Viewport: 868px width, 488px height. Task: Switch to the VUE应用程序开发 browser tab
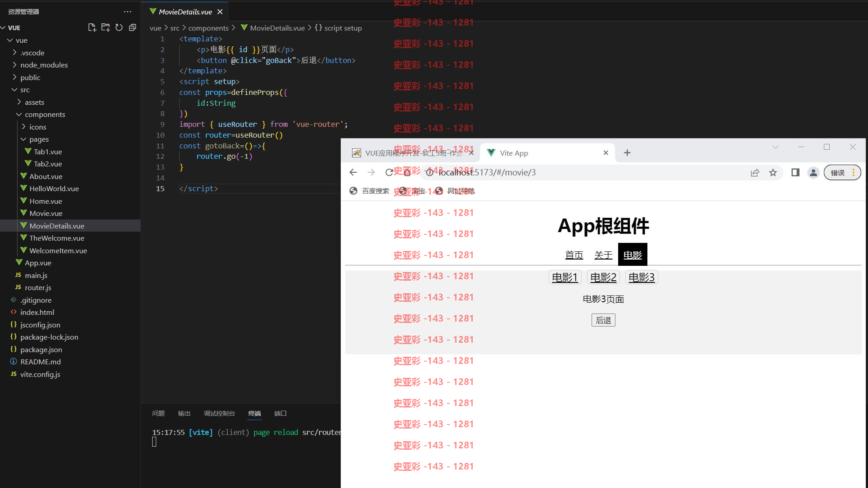coord(413,153)
